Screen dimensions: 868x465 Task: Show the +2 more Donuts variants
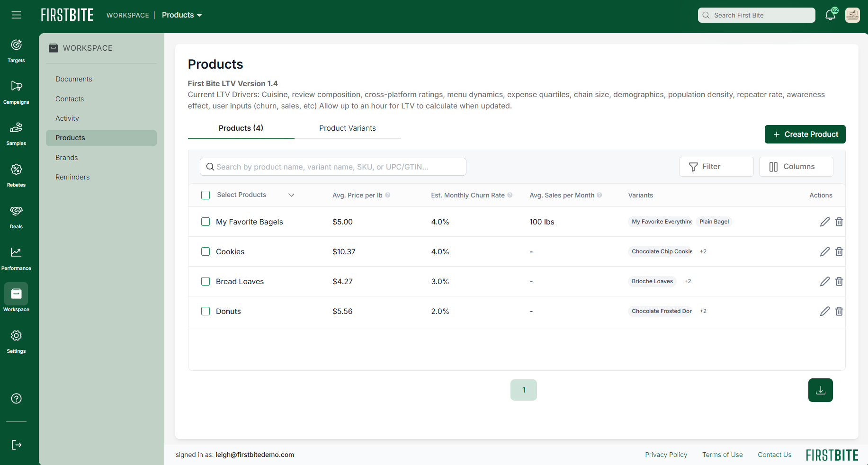703,311
